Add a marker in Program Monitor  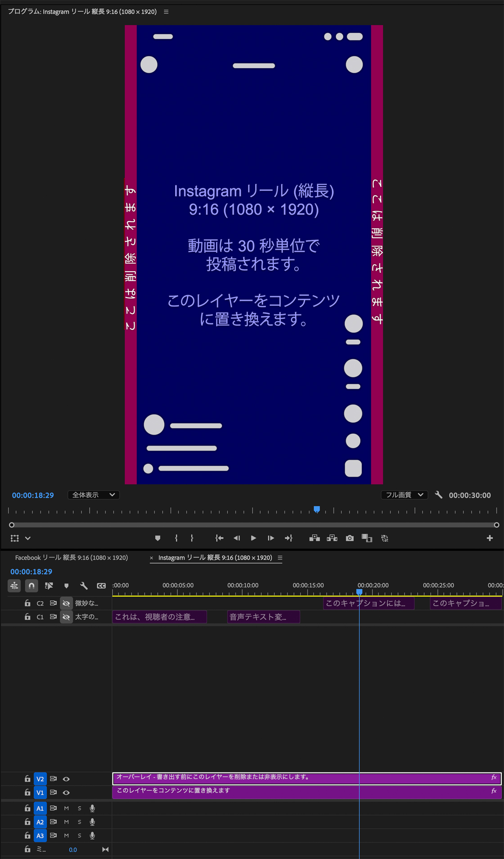tap(157, 538)
